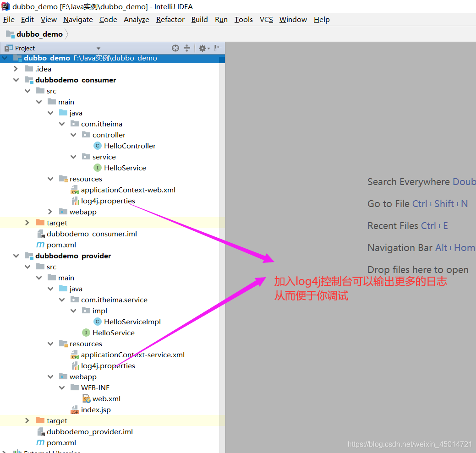Collapse the com.itheima.service package
The width and height of the screenshot is (476, 453).
coord(62,300)
